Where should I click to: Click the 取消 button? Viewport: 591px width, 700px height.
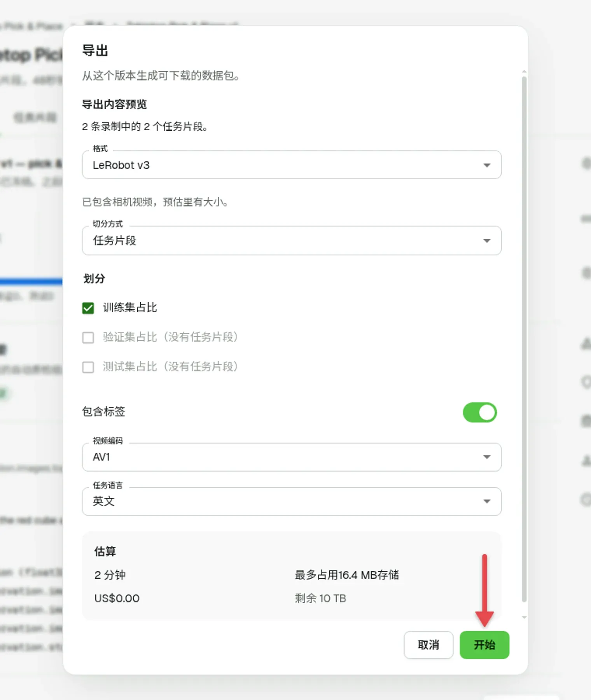[428, 645]
